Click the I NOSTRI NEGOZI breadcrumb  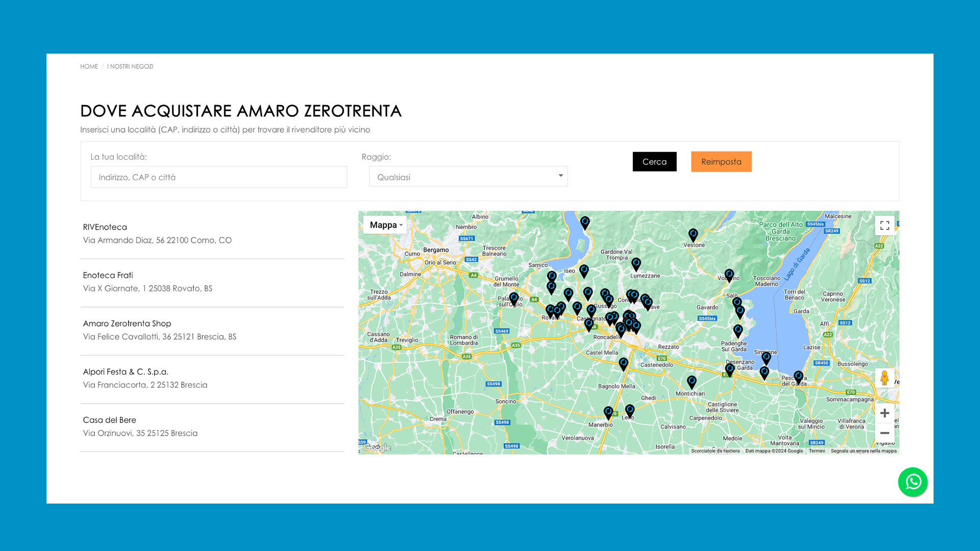click(x=130, y=67)
